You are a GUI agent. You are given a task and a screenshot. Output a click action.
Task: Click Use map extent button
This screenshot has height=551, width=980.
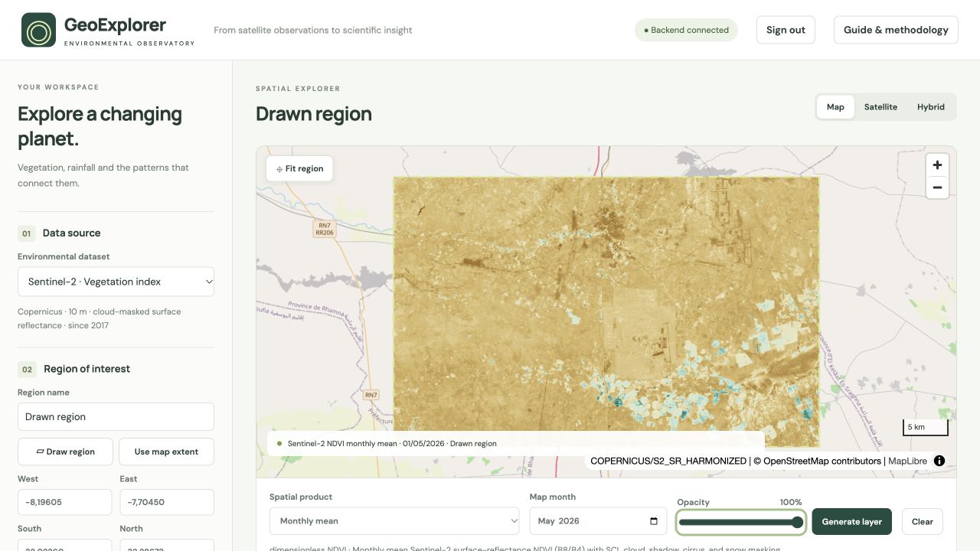pyautogui.click(x=166, y=452)
